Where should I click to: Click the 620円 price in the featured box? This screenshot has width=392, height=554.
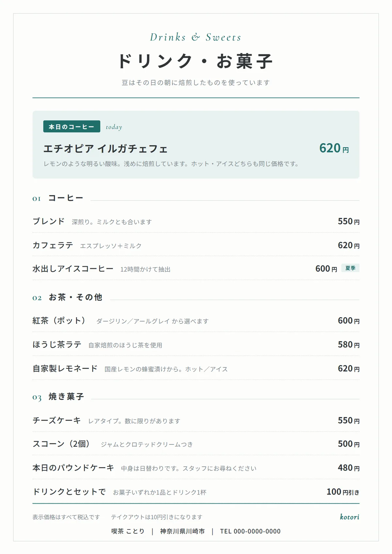coord(334,148)
